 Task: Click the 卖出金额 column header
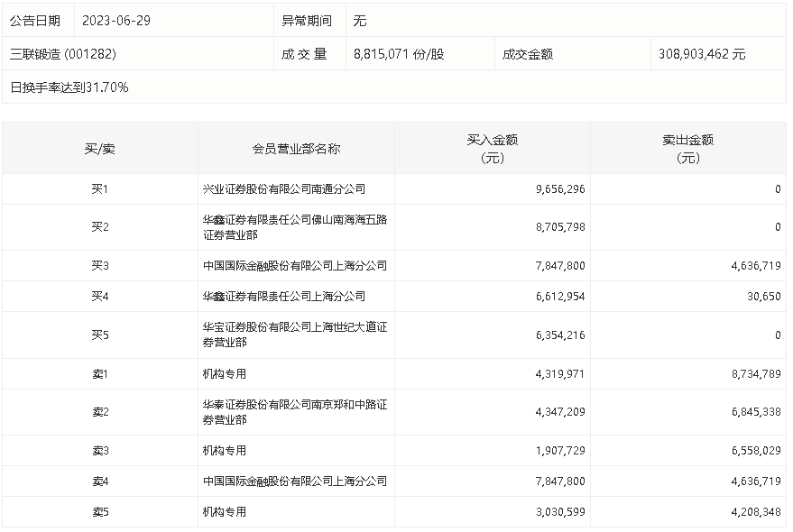pyautogui.click(x=687, y=149)
